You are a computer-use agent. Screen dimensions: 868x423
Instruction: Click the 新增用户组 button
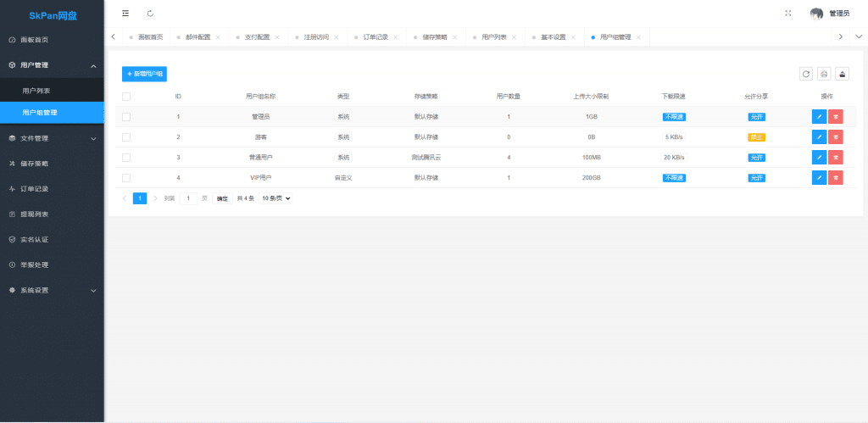pos(144,74)
